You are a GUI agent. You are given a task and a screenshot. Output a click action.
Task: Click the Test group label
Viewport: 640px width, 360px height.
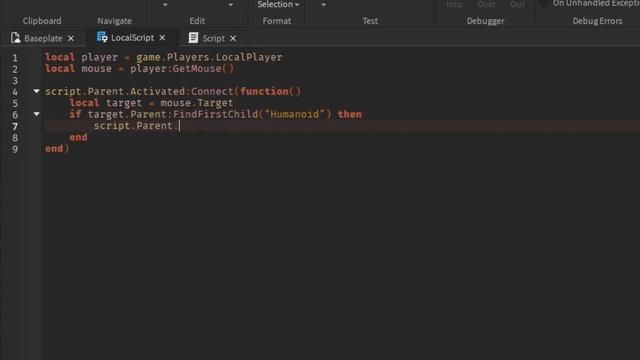(x=370, y=21)
